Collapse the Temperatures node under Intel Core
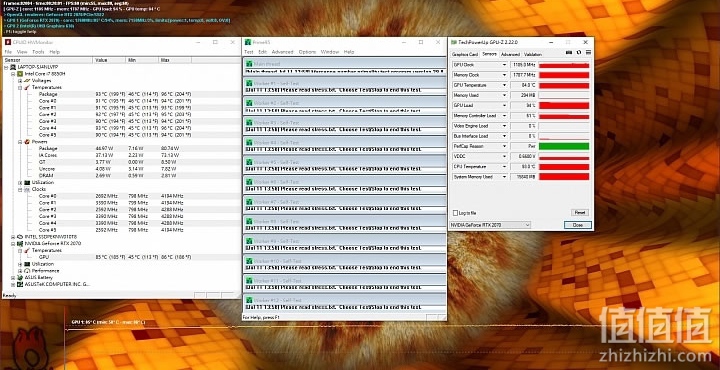Screen dimensions: 720x370 point(20,87)
